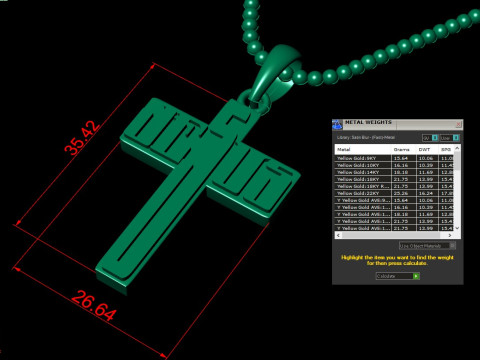Click the table's scroll right arrow

450,235
